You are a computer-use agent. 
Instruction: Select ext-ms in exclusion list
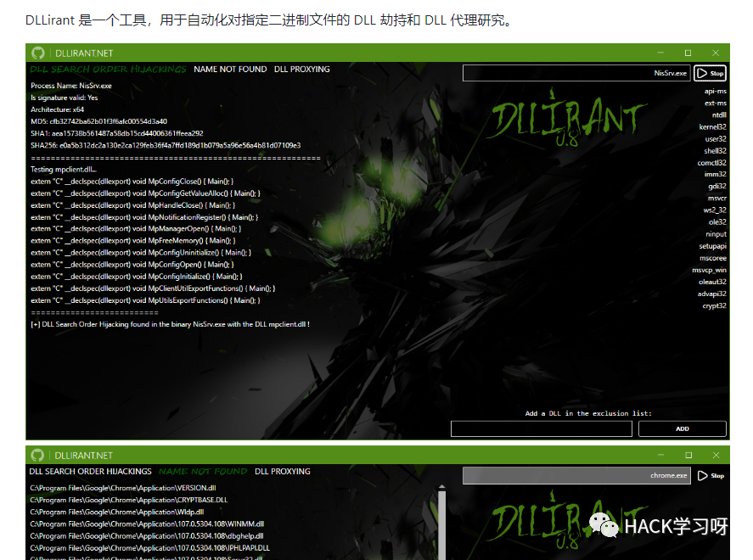716,104
